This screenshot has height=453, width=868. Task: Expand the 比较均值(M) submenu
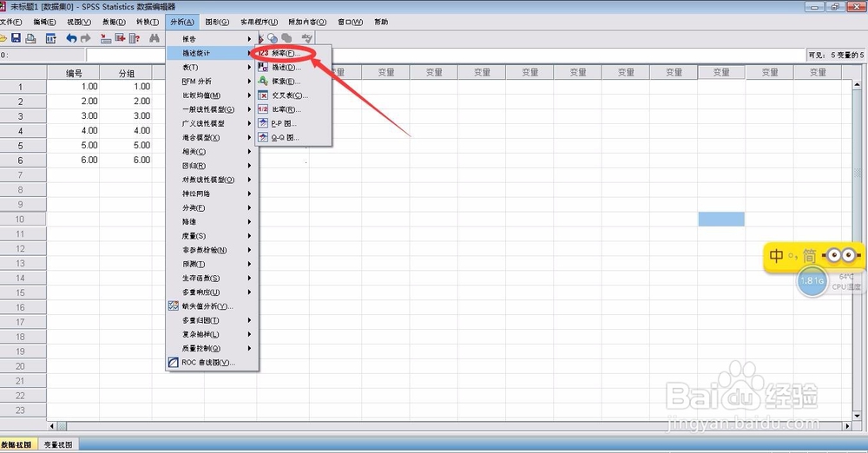click(x=212, y=95)
